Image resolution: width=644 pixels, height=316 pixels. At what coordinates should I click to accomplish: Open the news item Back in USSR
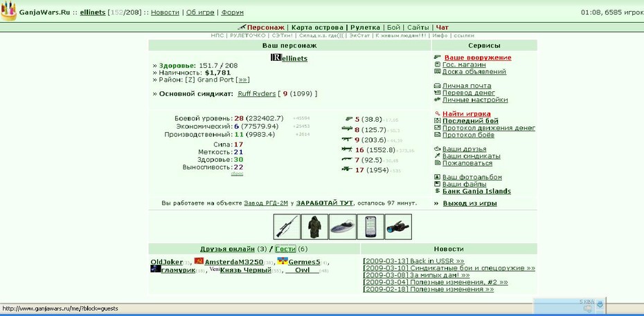point(413,261)
